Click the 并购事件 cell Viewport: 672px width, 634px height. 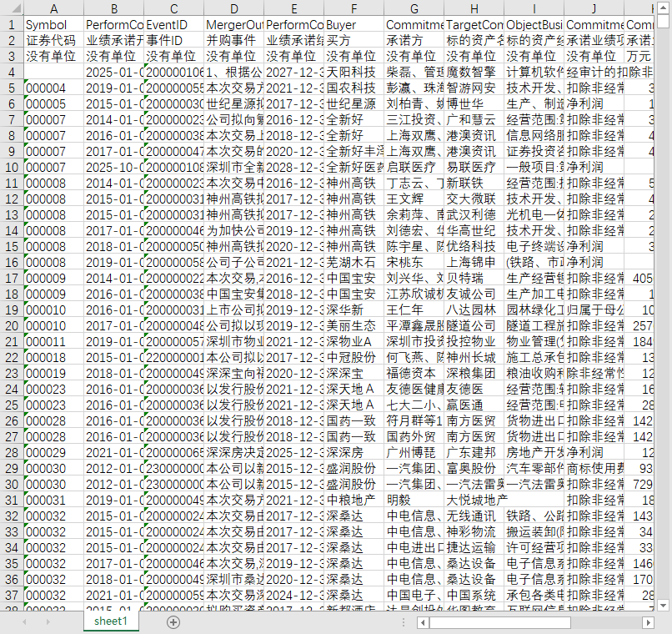click(x=234, y=40)
